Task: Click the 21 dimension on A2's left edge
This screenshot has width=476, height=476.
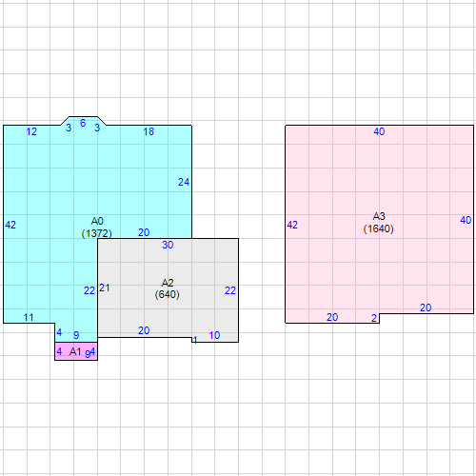Action: coord(105,288)
